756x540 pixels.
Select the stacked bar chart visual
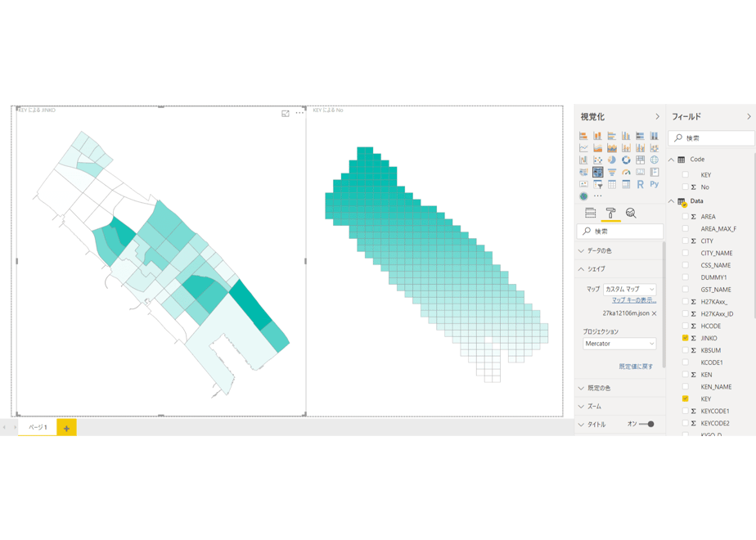tap(583, 136)
